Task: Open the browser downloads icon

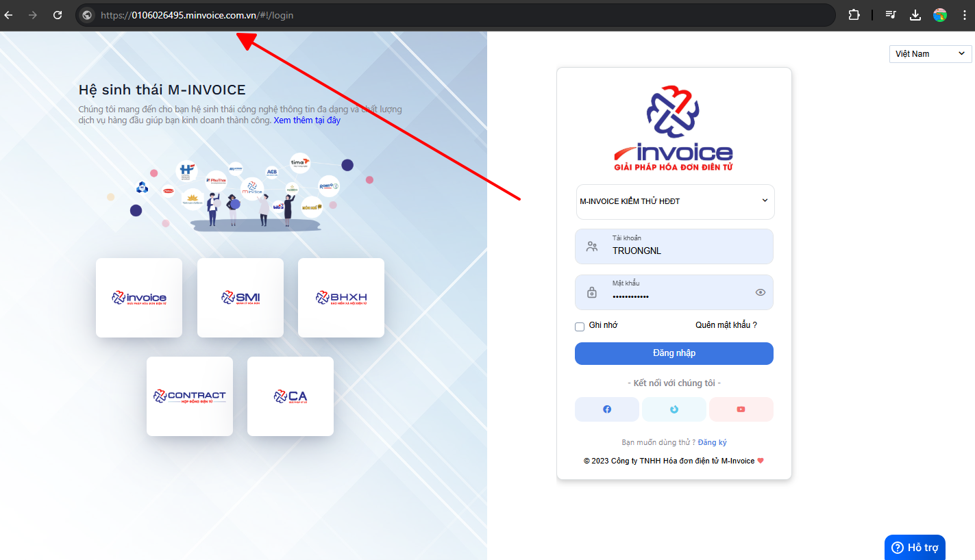Action: [x=915, y=14]
